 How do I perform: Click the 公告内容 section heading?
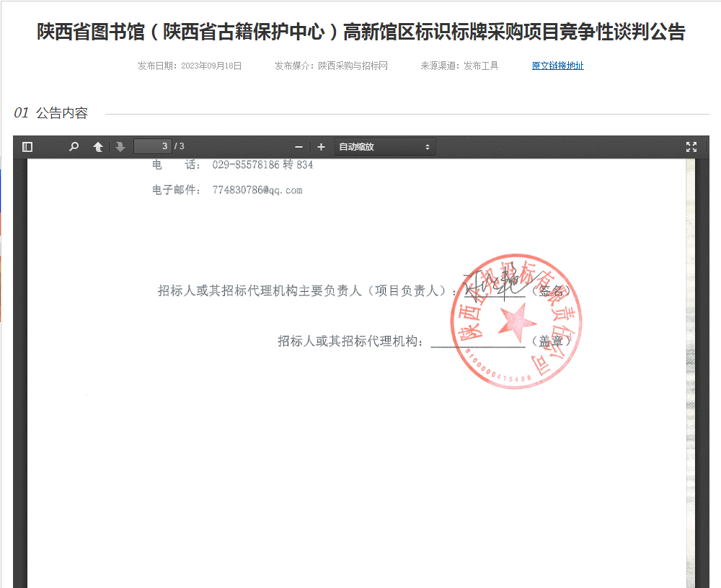pos(61,113)
